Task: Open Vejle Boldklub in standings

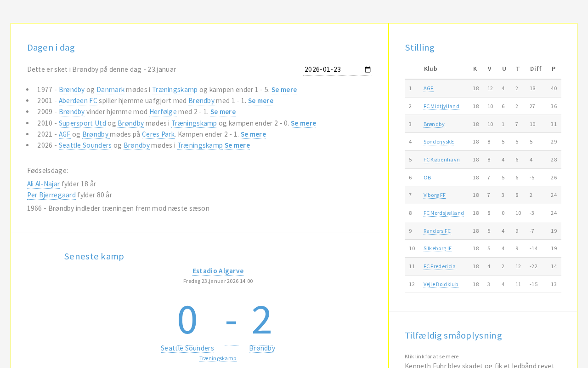Action: tap(441, 284)
